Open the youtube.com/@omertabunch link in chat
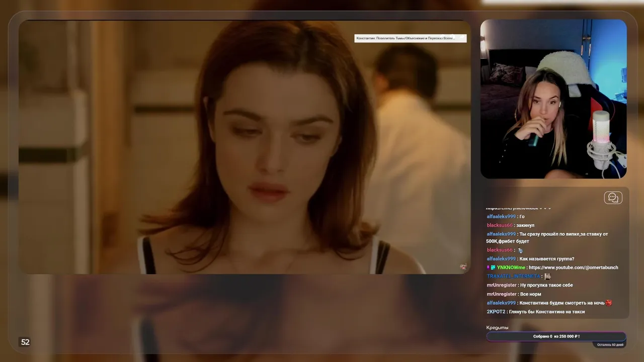The height and width of the screenshot is (362, 644). point(574,267)
